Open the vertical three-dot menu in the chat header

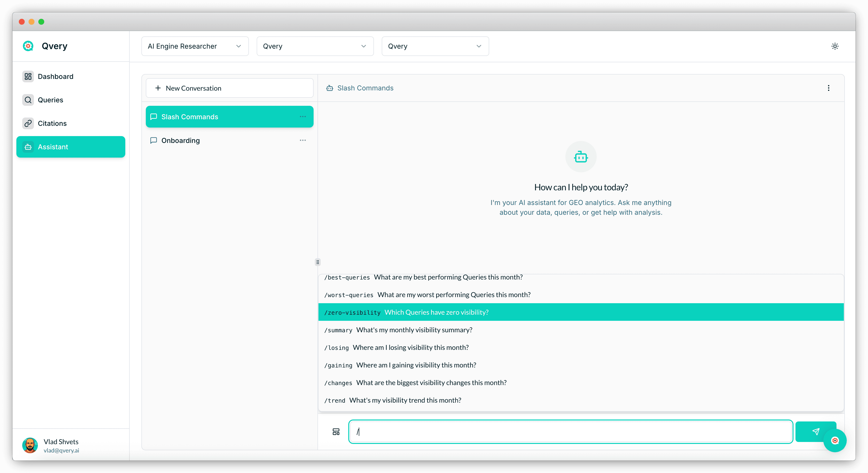tap(828, 88)
